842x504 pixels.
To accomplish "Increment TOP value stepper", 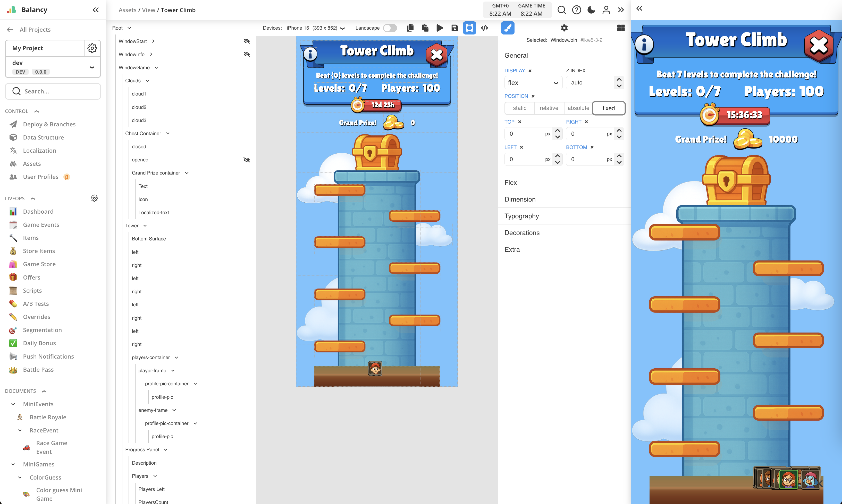I will [x=558, y=131].
